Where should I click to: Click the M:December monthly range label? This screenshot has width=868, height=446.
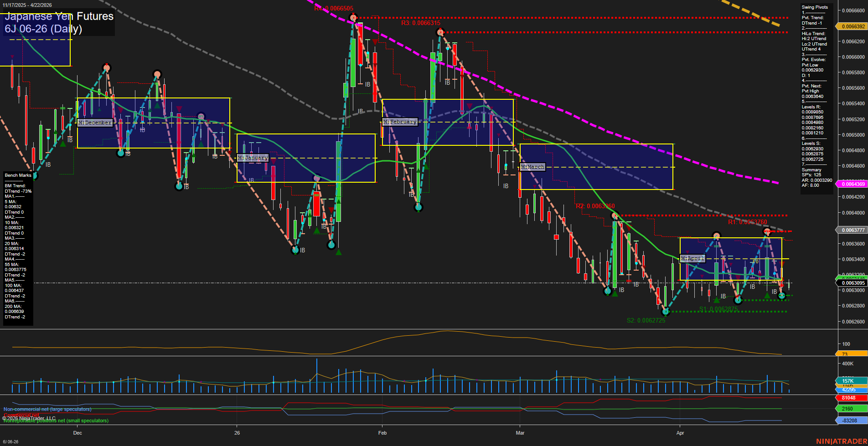click(95, 122)
